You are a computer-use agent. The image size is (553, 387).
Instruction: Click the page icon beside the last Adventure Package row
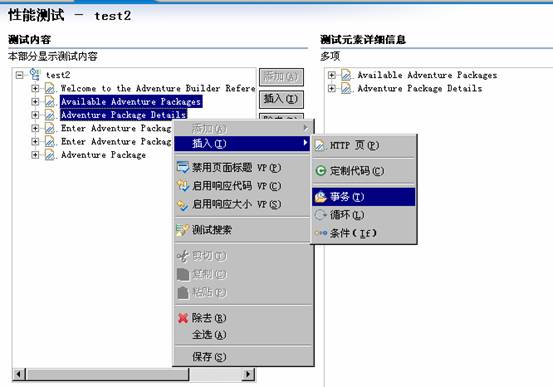50,155
